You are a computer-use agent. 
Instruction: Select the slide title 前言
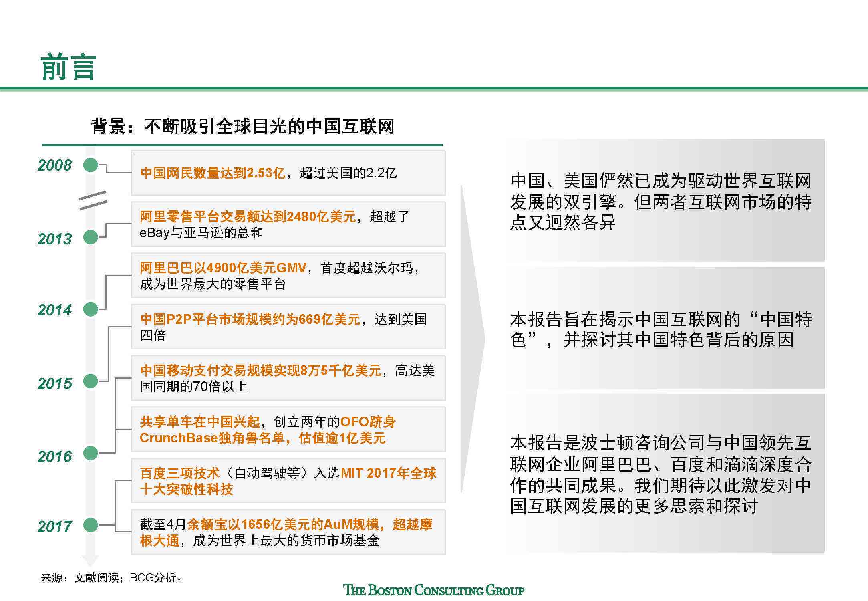pos(68,67)
